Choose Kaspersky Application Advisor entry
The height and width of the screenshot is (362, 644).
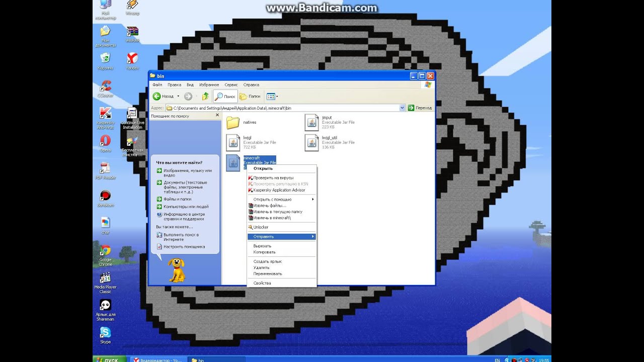(x=282, y=190)
